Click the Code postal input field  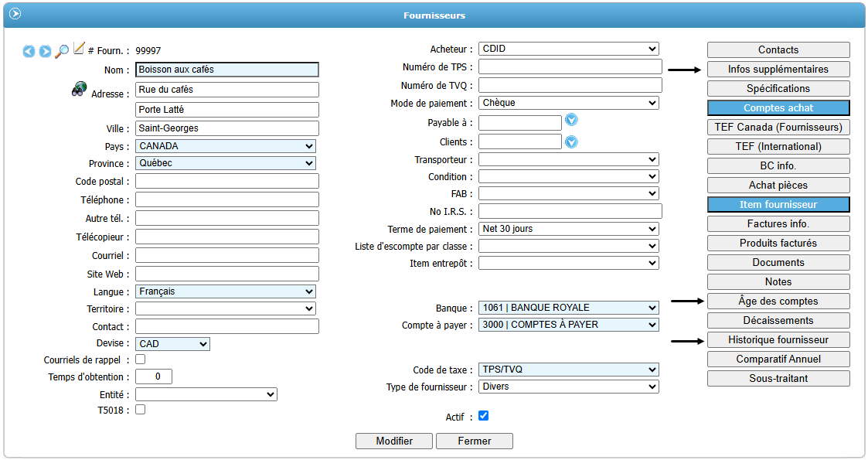226,181
